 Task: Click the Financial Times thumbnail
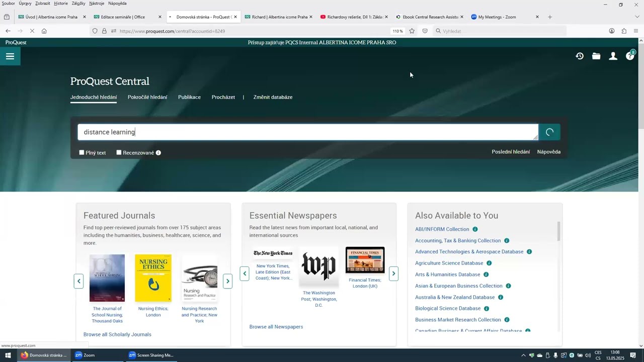(x=365, y=260)
